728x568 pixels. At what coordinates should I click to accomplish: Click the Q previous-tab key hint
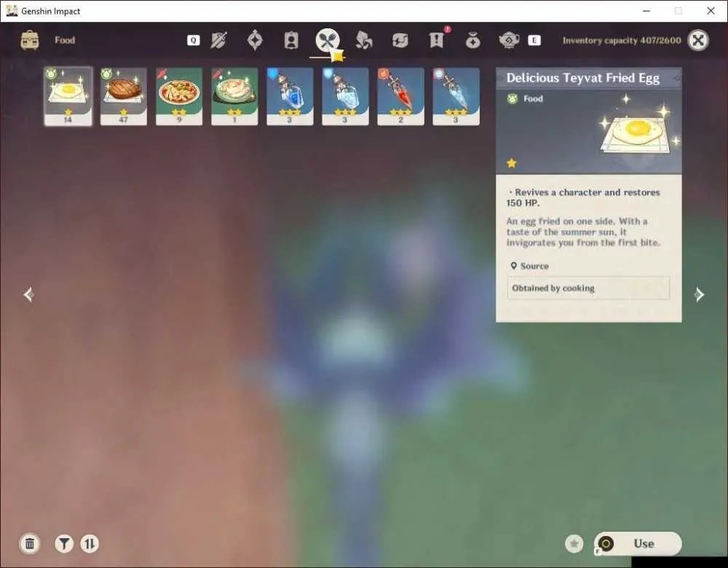coord(193,40)
